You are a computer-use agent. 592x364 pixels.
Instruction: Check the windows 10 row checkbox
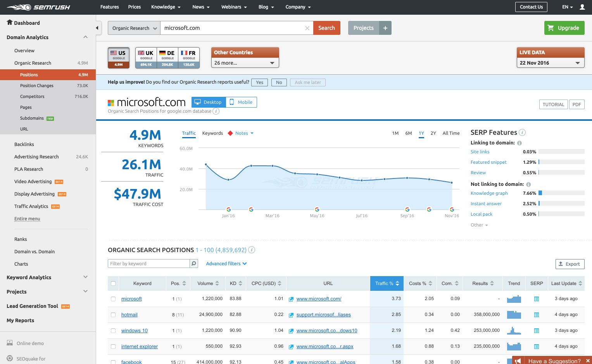[x=113, y=331]
